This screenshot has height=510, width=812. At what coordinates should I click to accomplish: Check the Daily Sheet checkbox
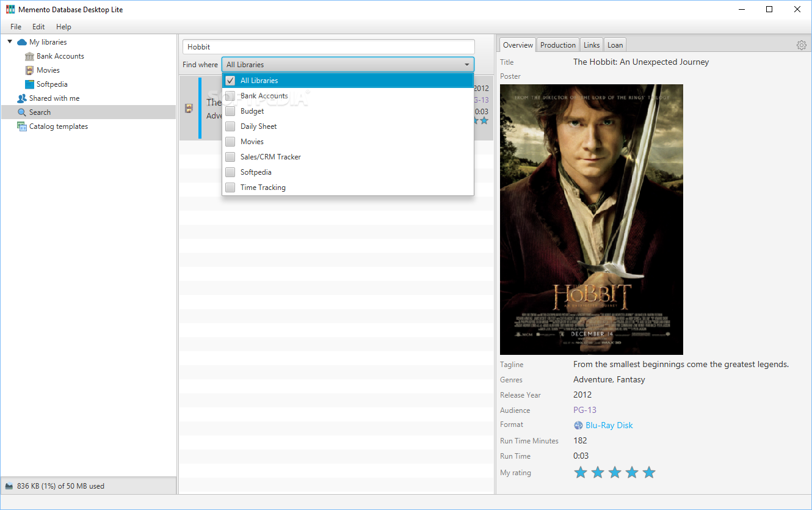[230, 126]
